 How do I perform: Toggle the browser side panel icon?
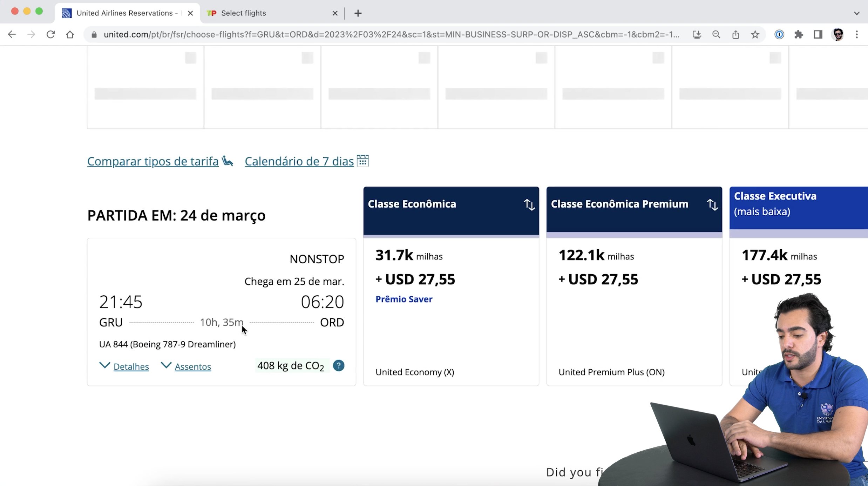tap(818, 34)
